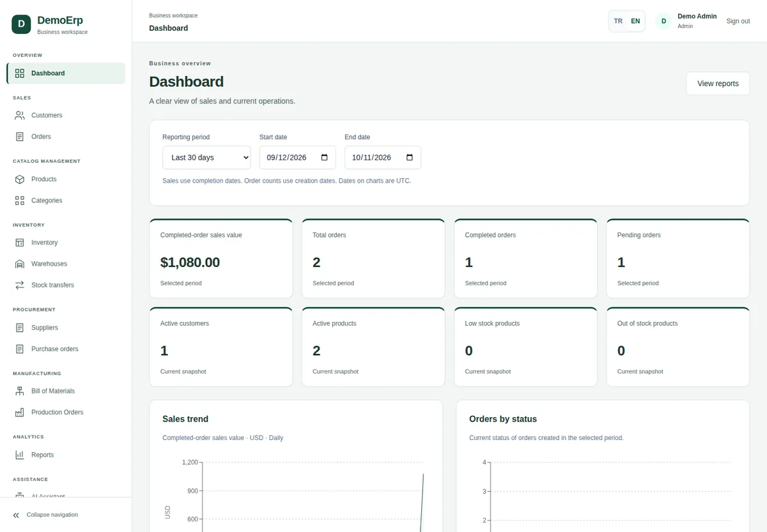Open the Start date calendar picker

click(324, 158)
